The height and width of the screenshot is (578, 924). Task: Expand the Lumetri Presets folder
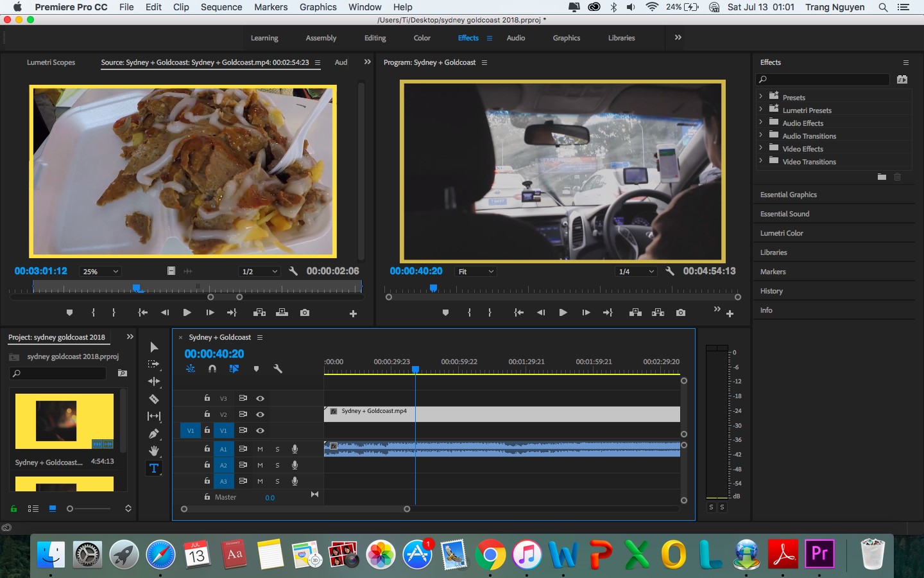tap(761, 110)
